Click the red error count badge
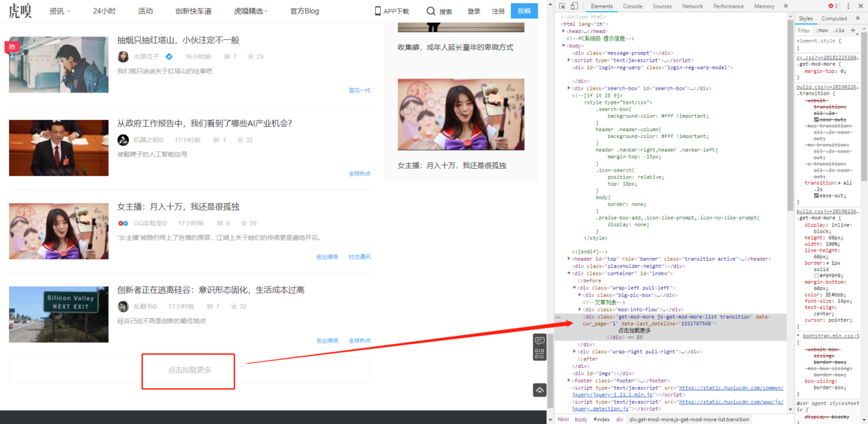This screenshot has height=424, width=868. [x=833, y=6]
